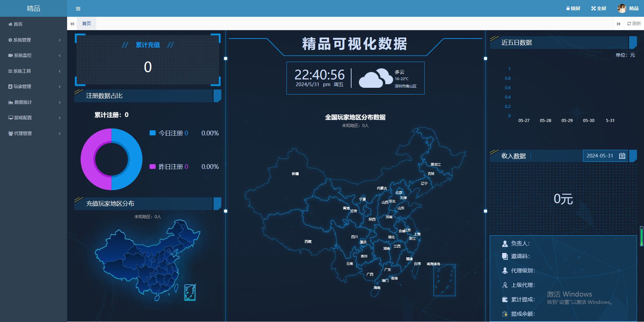Open the 系统管理 menu label

pos(22,40)
